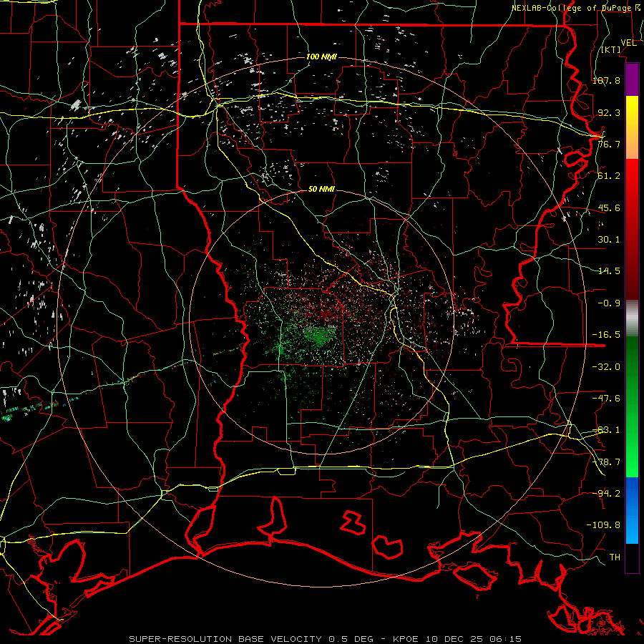Click the -47.6 velocity scale value

pos(606,399)
